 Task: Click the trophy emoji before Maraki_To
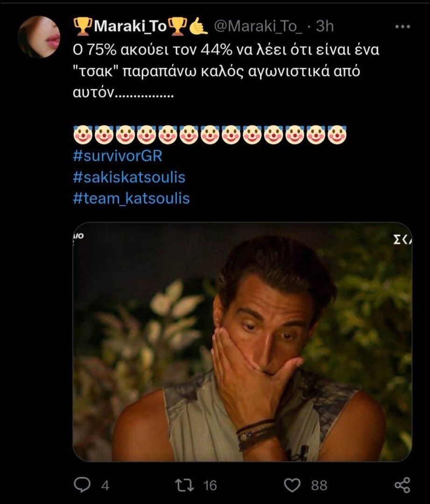pos(83,26)
